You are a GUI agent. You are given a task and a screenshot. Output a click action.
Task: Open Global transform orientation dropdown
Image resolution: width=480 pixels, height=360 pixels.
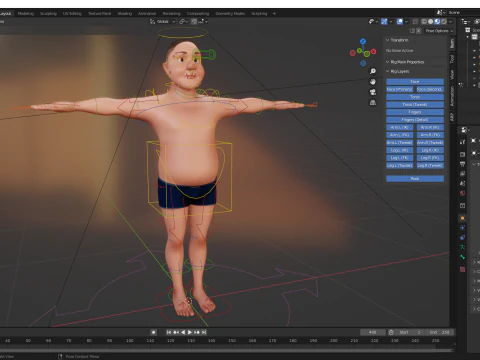point(163,21)
